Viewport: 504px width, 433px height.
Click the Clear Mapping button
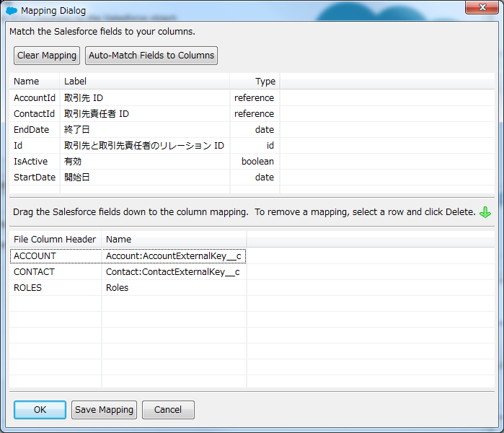47,56
